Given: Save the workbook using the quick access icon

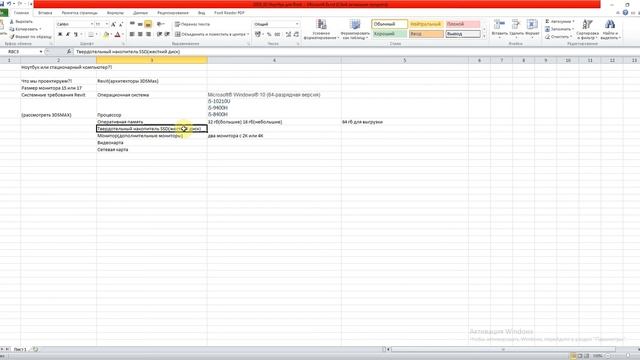Looking at the screenshot, I should click(x=2, y=4).
